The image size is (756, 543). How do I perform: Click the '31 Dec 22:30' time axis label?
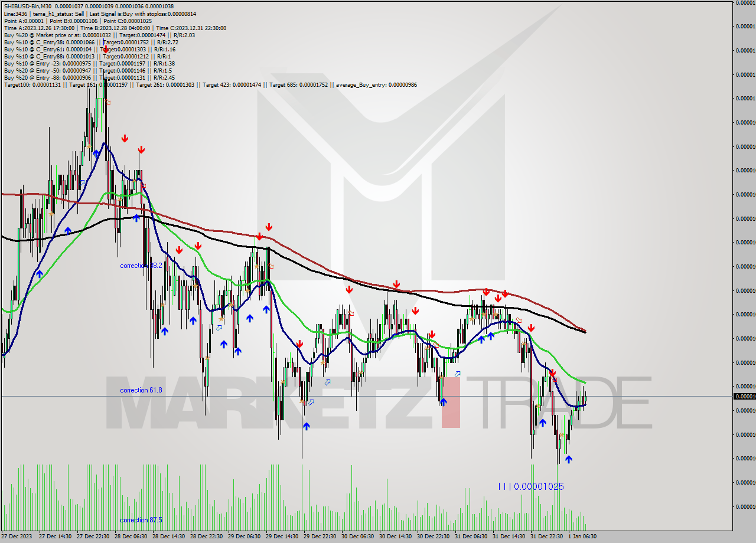click(x=546, y=537)
